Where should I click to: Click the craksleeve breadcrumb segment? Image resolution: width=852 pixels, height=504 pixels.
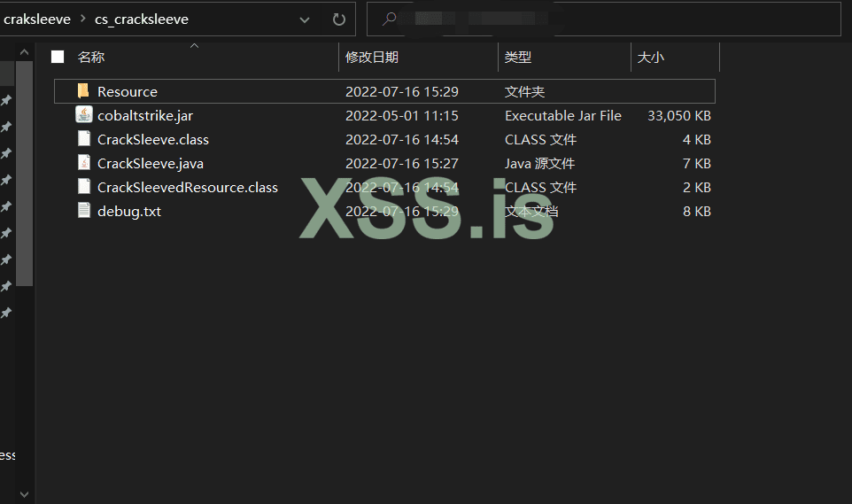point(37,19)
